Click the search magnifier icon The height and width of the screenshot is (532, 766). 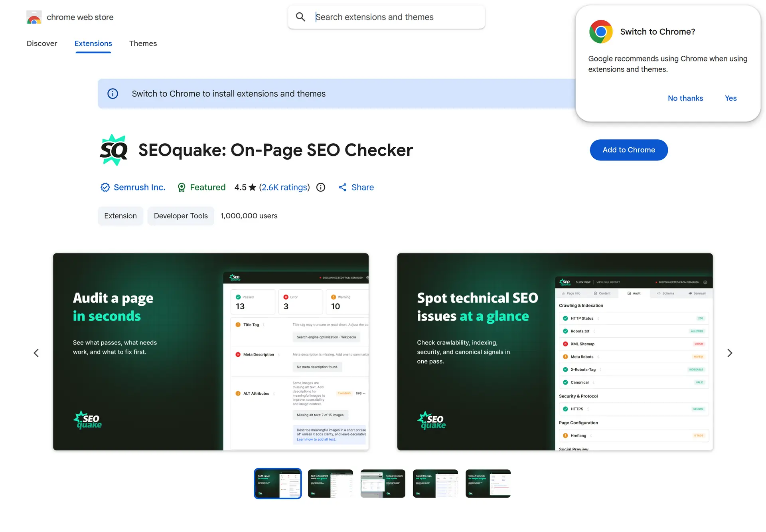click(x=300, y=17)
